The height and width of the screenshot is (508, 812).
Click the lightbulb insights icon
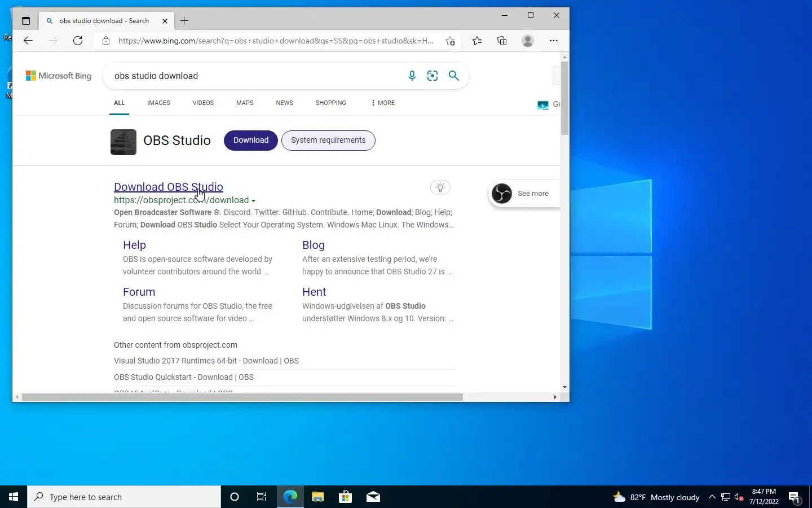click(x=440, y=187)
